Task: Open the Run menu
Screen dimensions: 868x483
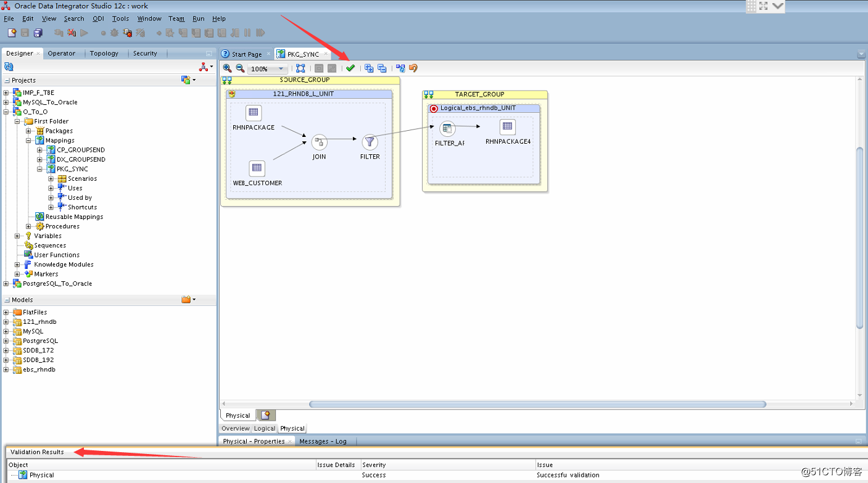Action: point(198,19)
